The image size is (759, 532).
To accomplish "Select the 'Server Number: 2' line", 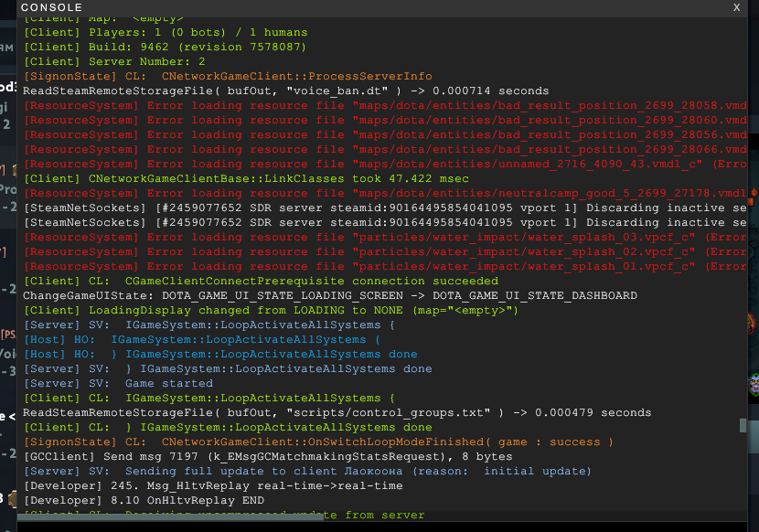I will point(114,61).
